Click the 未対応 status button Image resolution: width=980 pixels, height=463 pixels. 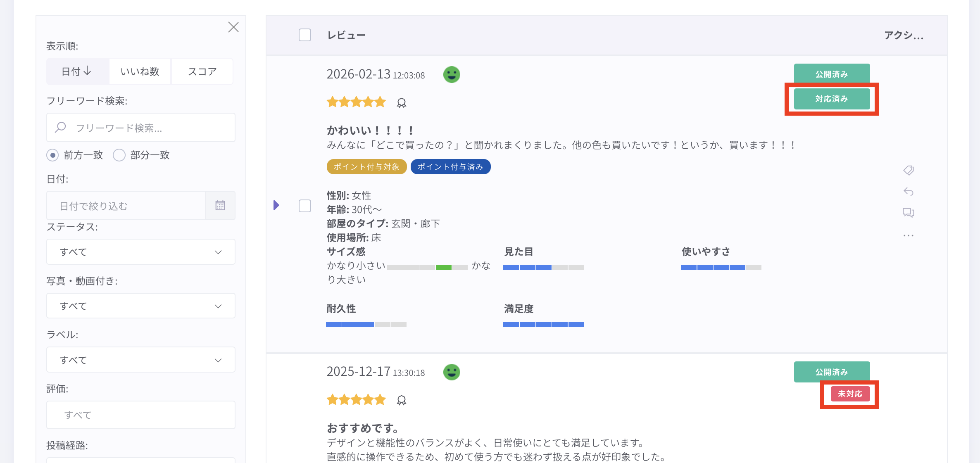coord(850,394)
